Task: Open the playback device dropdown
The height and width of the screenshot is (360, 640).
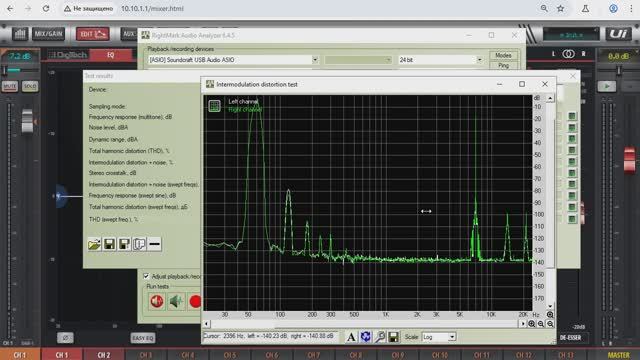Action: [315, 60]
